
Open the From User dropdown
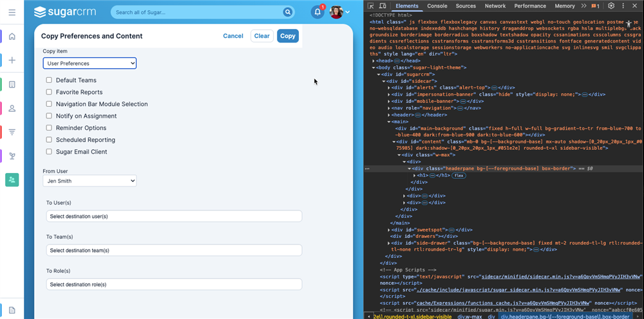(90, 181)
